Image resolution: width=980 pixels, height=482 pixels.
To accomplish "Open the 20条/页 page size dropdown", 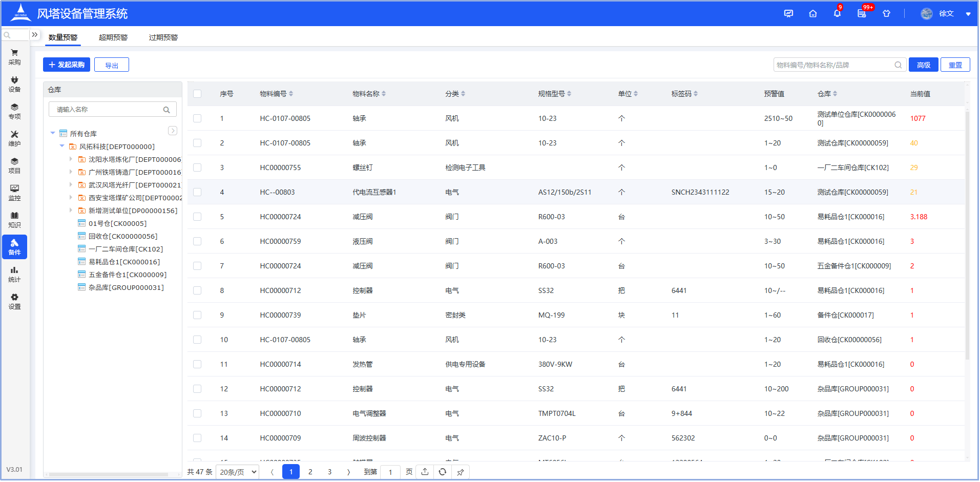I will [x=238, y=472].
